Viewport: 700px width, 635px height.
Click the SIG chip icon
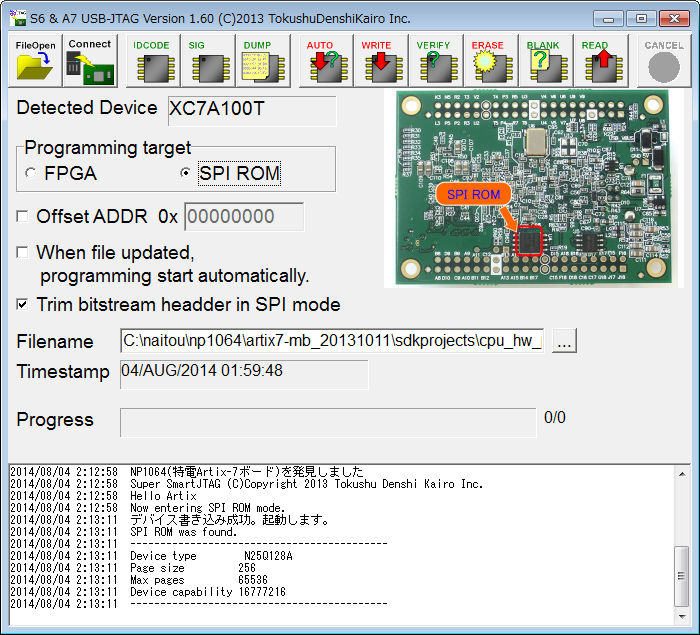[x=208, y=61]
